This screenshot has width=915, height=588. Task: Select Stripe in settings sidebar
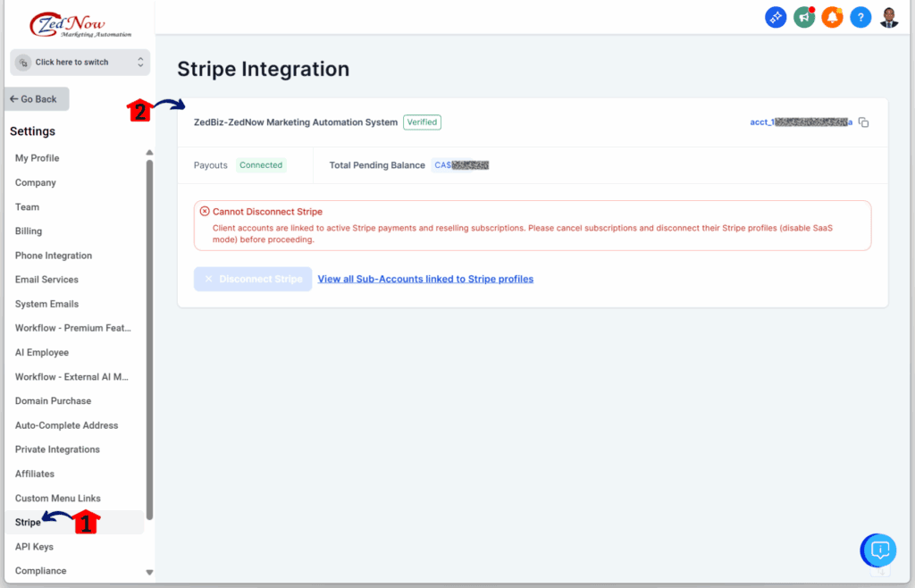[x=28, y=522]
